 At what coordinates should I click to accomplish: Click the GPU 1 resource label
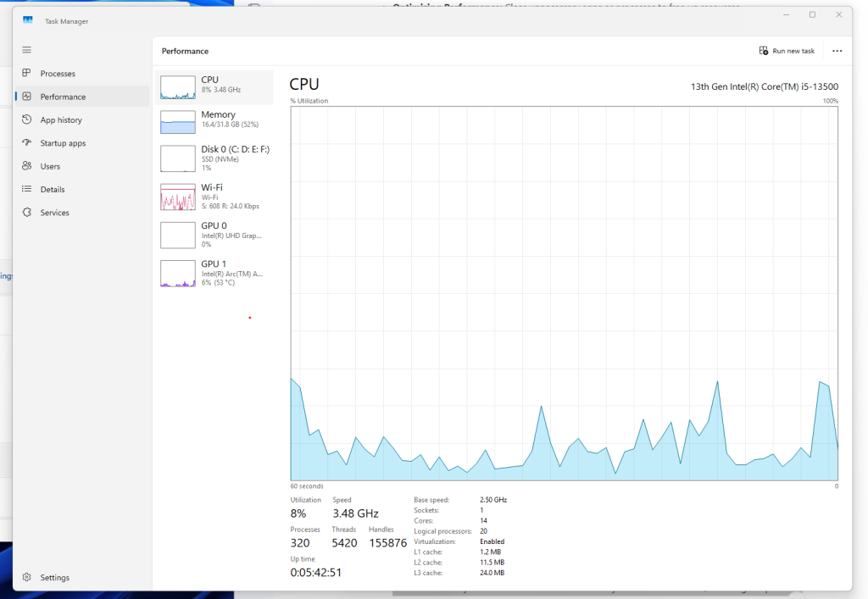click(x=214, y=263)
